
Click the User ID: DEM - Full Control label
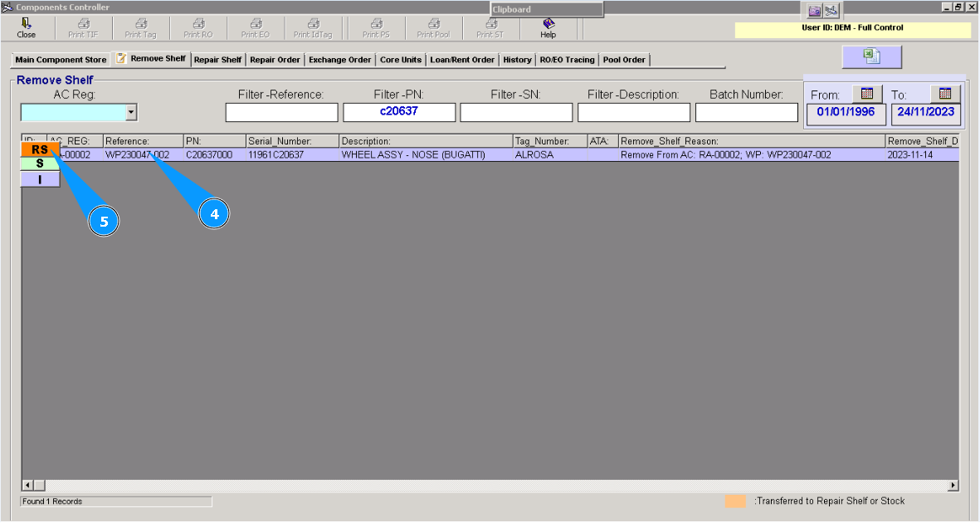852,28
